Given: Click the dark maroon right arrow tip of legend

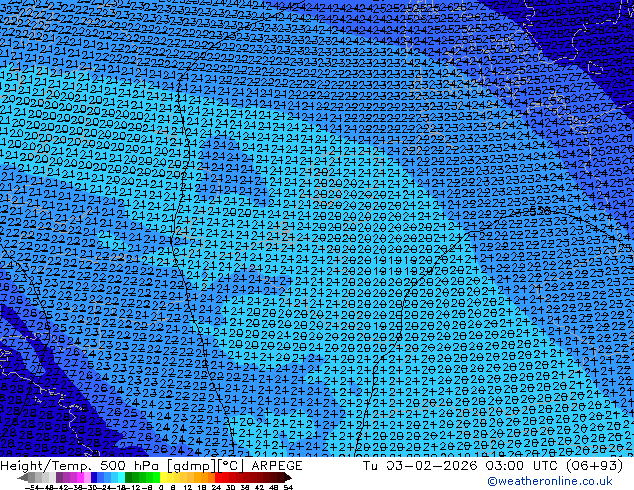Looking at the screenshot, I should pyautogui.click(x=288, y=477).
